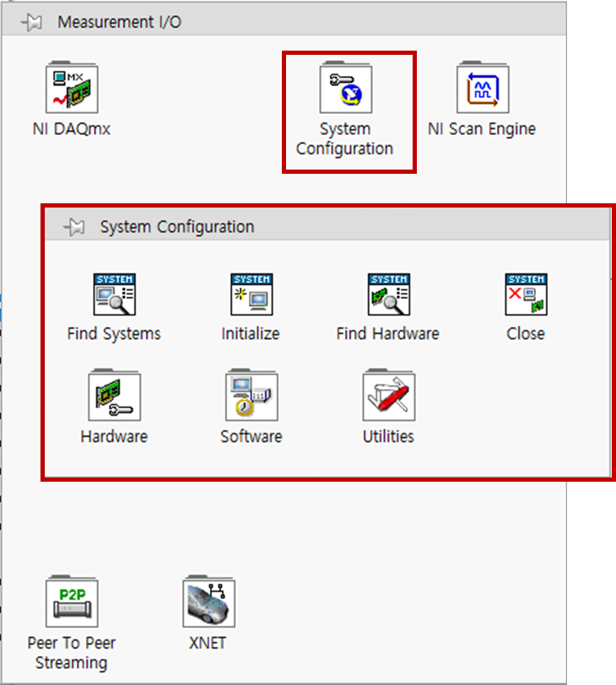
Task: Select the Initialize VI icon
Action: pyautogui.click(x=251, y=294)
